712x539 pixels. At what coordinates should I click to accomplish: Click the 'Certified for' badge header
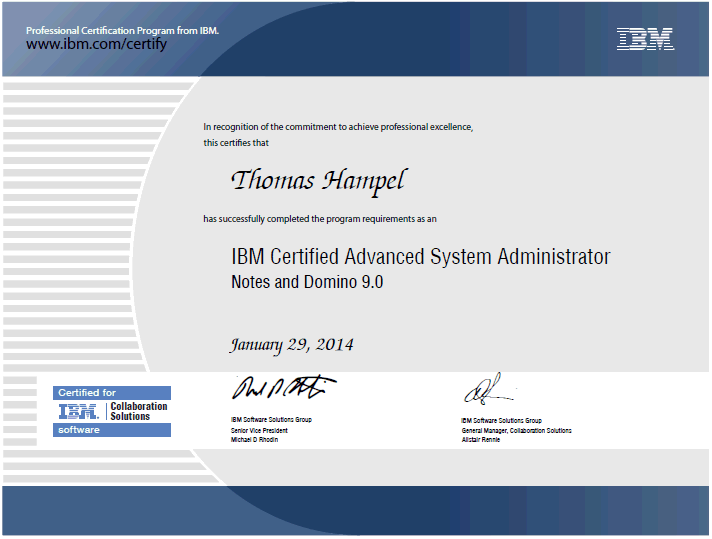[x=112, y=393]
